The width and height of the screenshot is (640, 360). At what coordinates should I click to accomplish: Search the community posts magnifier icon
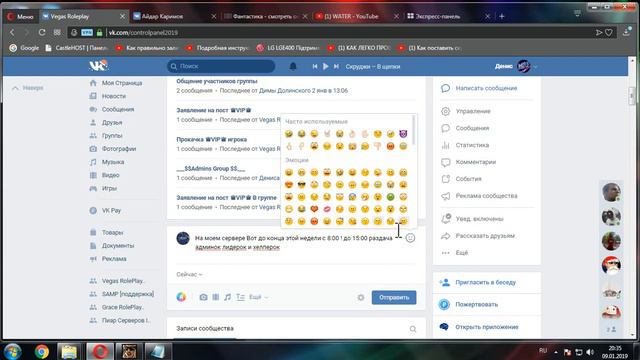click(x=413, y=329)
